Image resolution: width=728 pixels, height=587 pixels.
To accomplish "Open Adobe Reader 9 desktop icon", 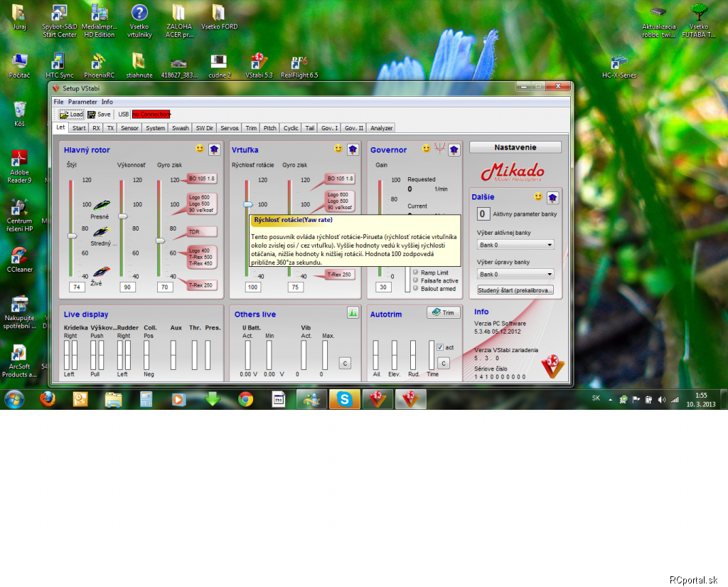I will point(19,167).
